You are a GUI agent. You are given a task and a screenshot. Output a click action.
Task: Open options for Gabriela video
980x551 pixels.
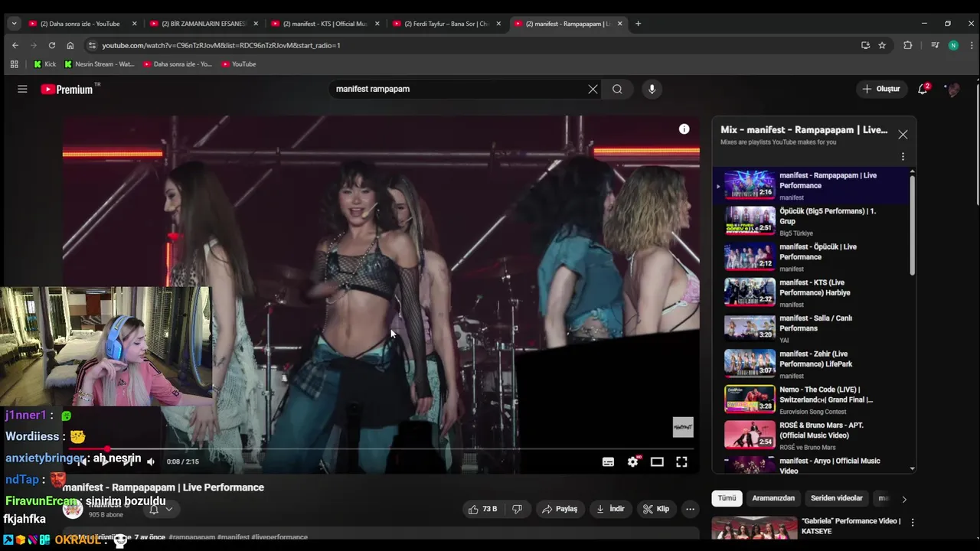coord(912,522)
